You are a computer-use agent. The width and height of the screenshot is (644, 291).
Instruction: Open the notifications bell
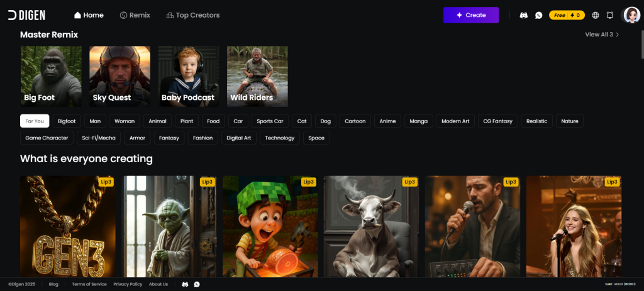click(610, 15)
